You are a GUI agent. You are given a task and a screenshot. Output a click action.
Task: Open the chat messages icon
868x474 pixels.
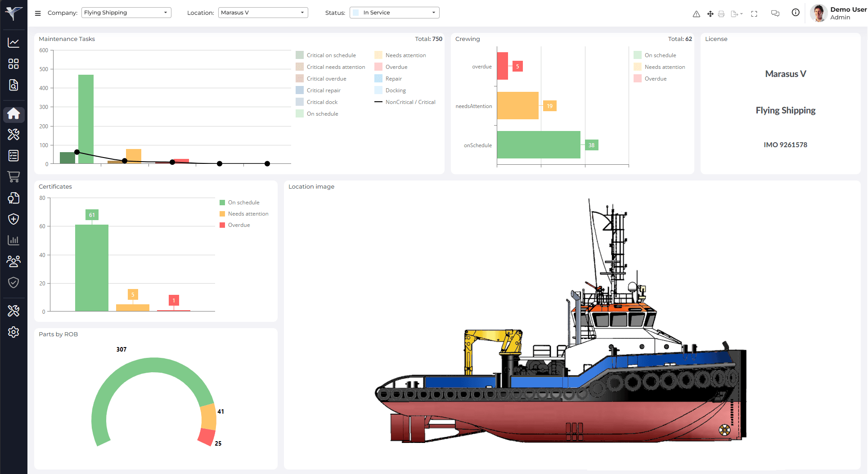[x=775, y=14]
